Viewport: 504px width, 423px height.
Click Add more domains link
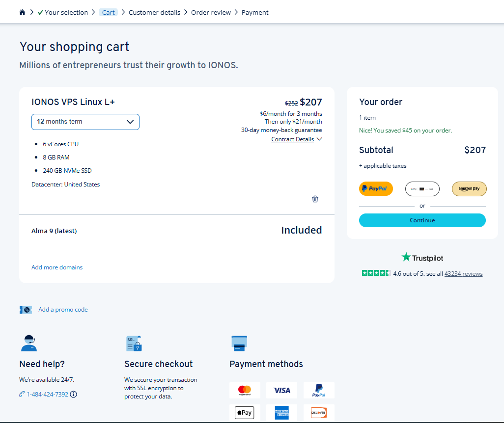[x=57, y=267]
